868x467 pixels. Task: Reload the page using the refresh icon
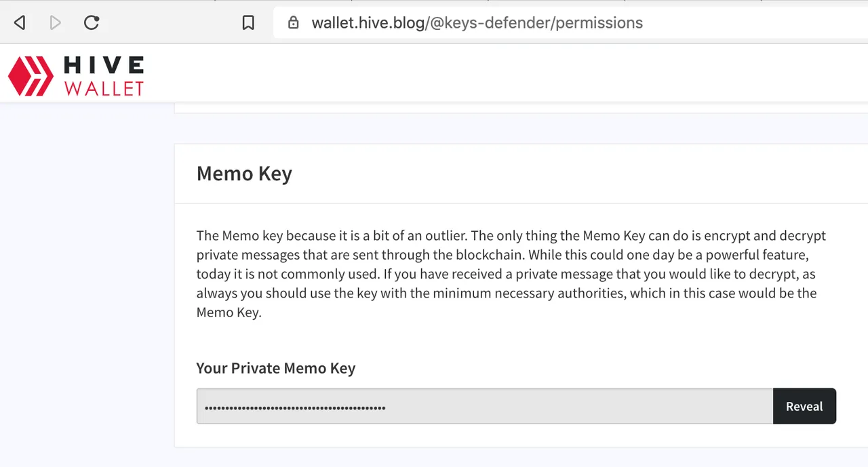point(92,22)
